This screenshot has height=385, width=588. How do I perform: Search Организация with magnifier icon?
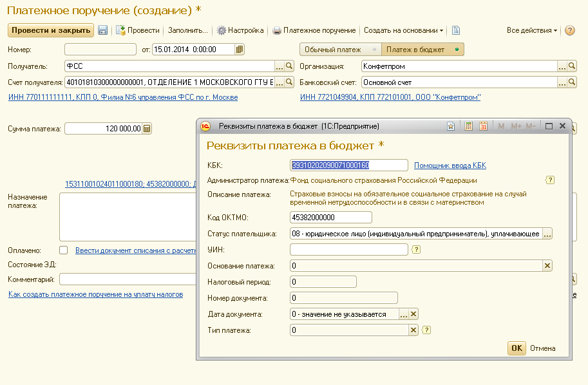point(571,66)
